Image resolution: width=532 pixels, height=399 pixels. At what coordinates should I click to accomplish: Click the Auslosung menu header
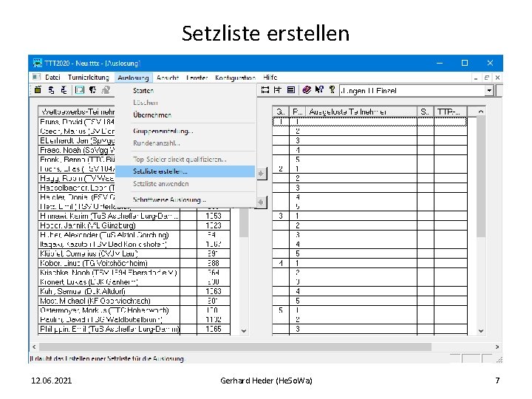click(133, 78)
